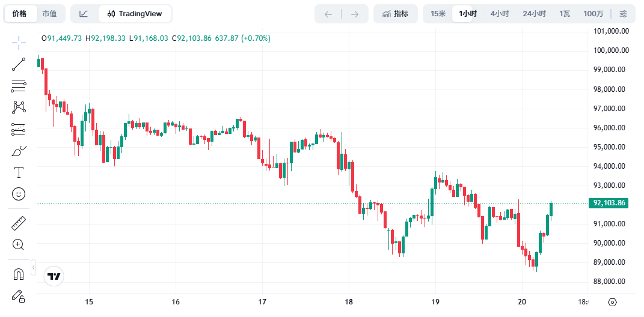Select the 15米 timeframe tab

438,14
